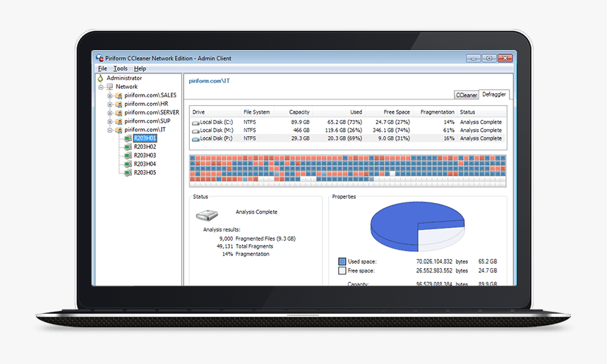The width and height of the screenshot is (607, 364).
Task: Click the piriform.com\SUP group icon
Action: coord(119,121)
